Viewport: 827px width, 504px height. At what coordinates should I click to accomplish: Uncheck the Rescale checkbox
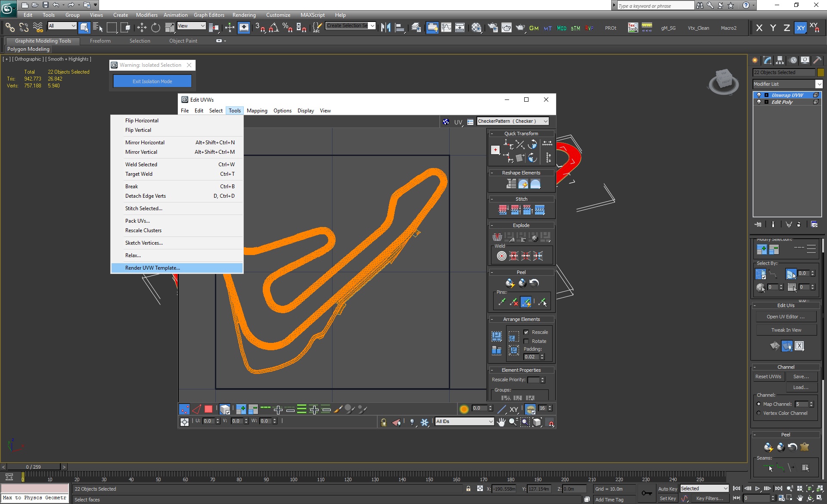526,332
